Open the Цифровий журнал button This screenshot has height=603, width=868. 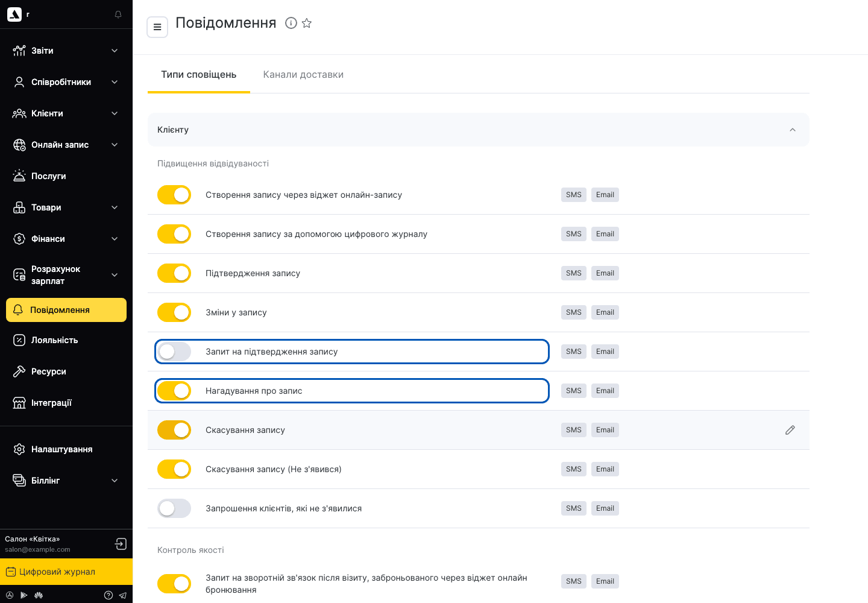[66, 572]
